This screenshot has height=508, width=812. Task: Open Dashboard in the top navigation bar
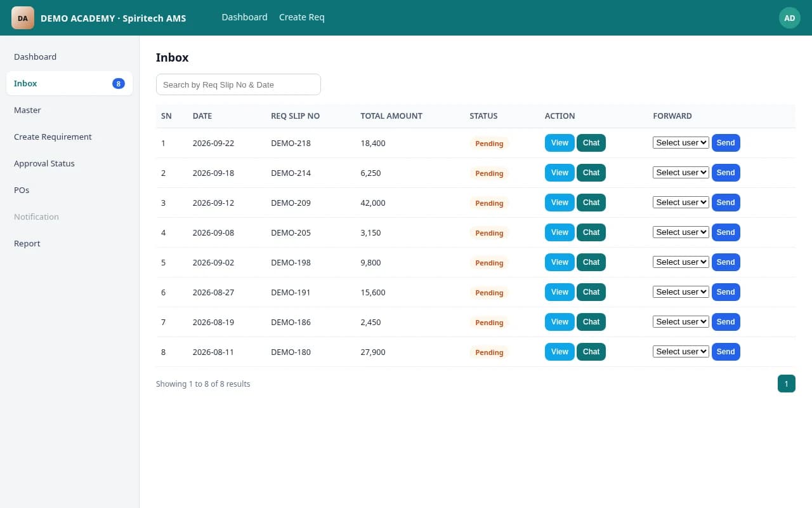pos(244,17)
